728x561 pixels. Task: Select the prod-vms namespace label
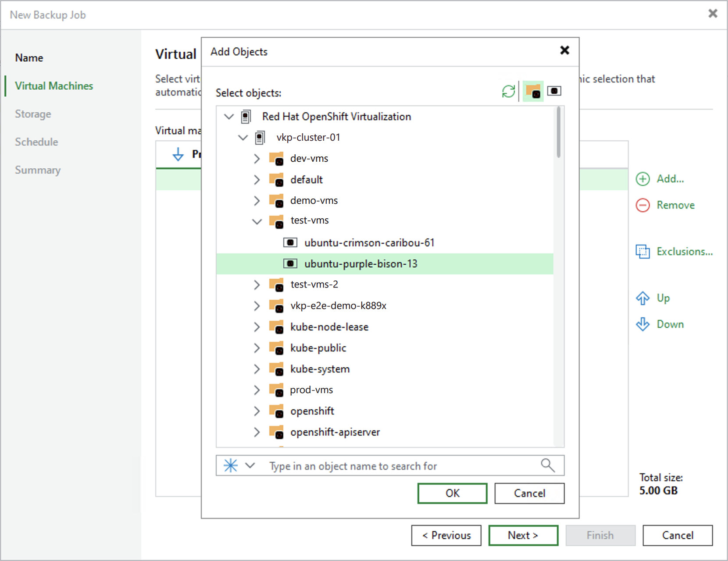pyautogui.click(x=311, y=390)
